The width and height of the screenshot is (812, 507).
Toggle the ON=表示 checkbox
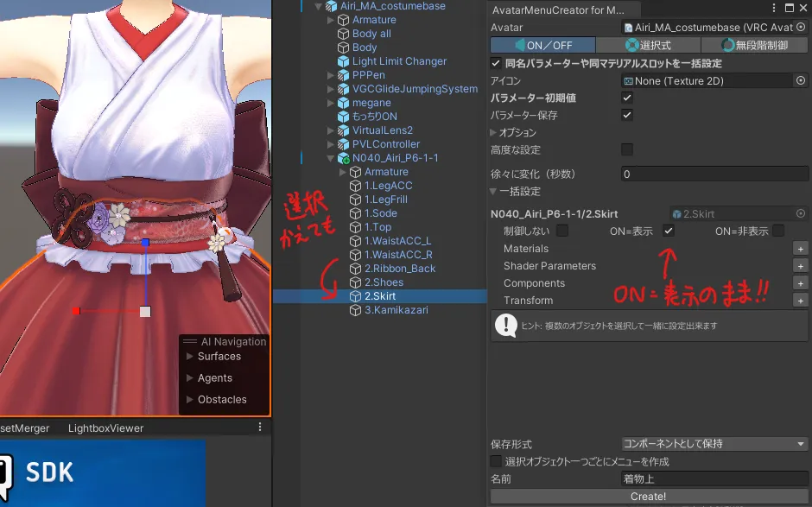[x=669, y=231]
